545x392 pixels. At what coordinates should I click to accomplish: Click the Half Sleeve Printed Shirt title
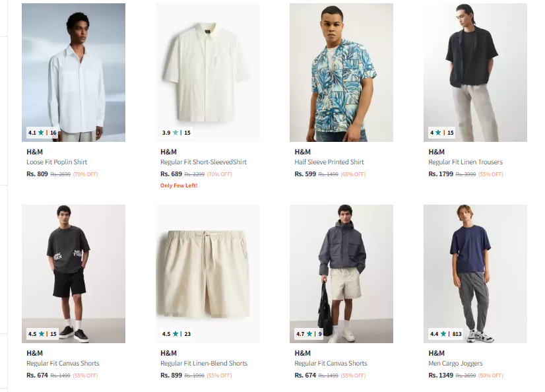pos(329,162)
